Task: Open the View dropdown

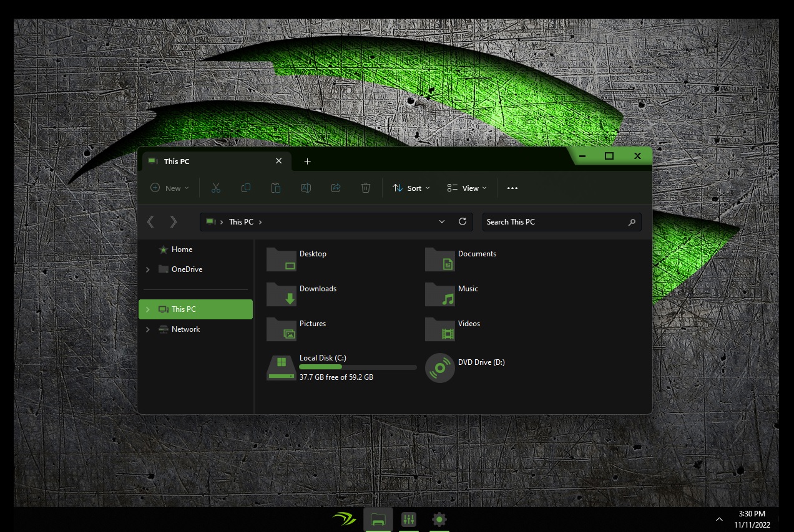Action: pos(467,188)
